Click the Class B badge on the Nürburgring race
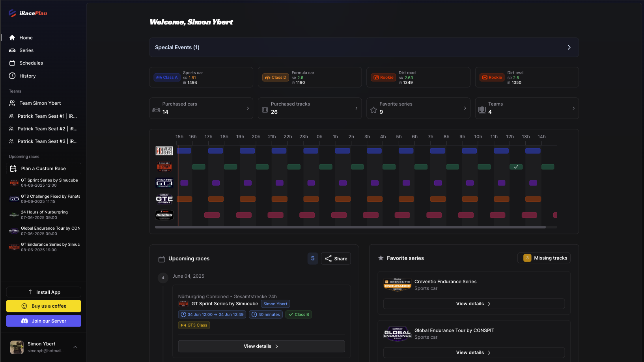Viewport: 644px width, 362px height. tap(299, 314)
